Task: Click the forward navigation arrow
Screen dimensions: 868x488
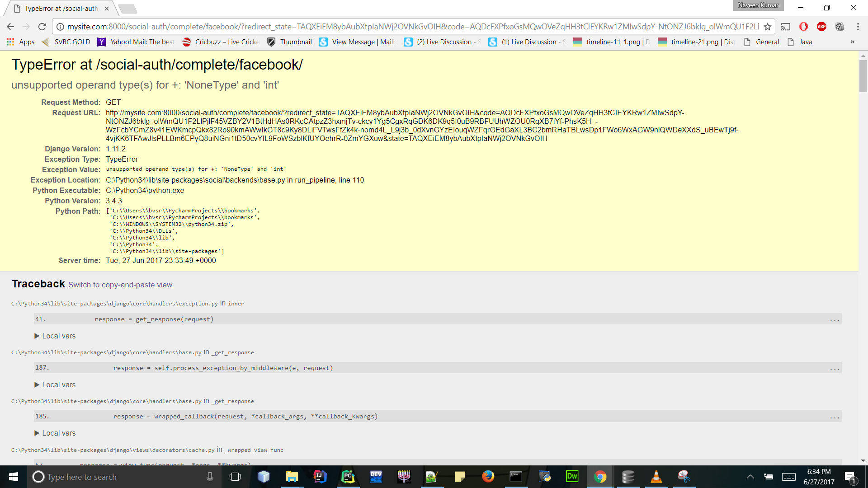Action: [x=26, y=26]
